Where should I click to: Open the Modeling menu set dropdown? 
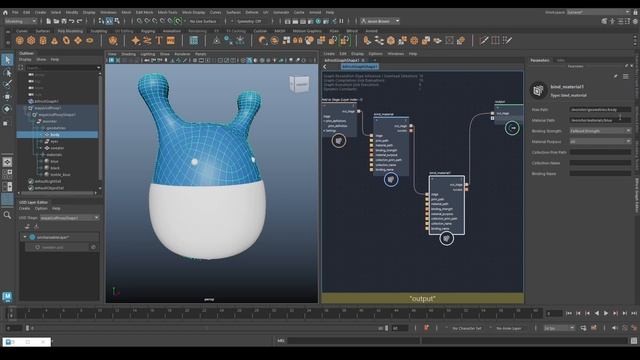(20, 21)
